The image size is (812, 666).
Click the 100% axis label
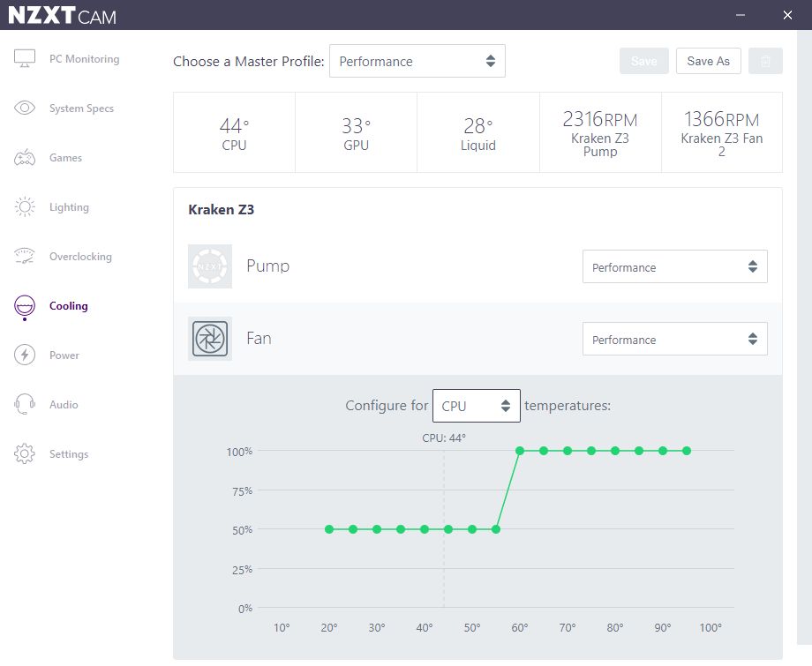click(239, 452)
